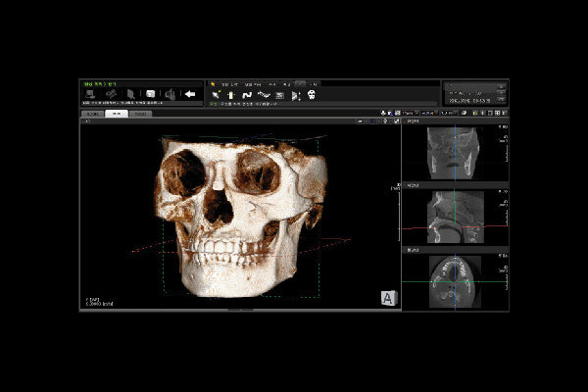Click the white left arrow back icon

coord(190,94)
